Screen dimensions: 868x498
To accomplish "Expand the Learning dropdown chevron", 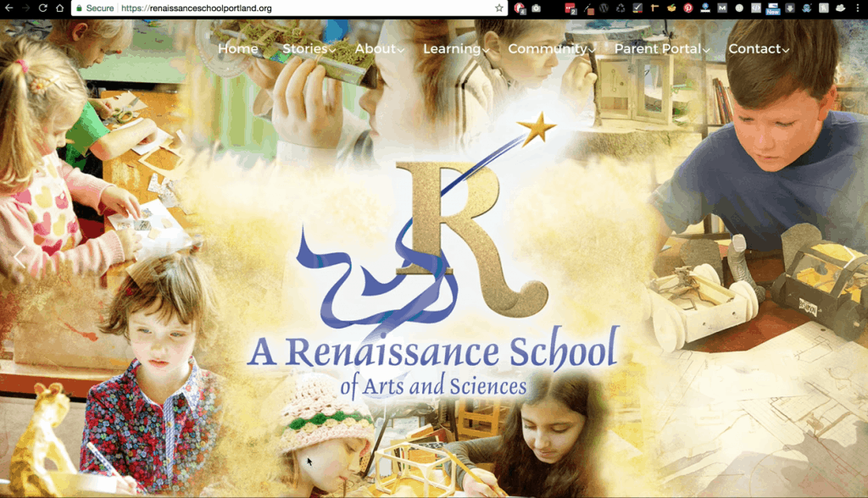I will (x=486, y=50).
